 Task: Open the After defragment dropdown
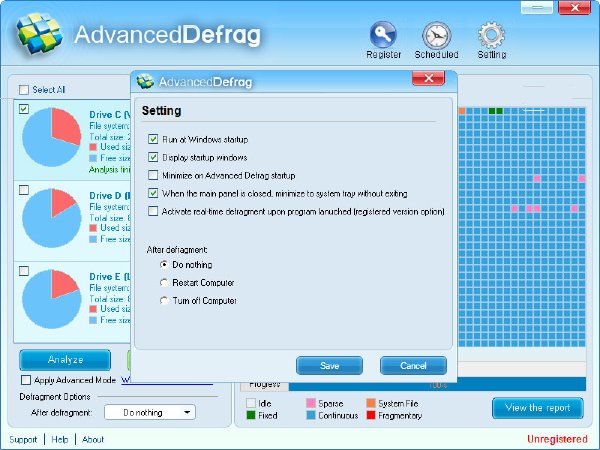point(150,412)
